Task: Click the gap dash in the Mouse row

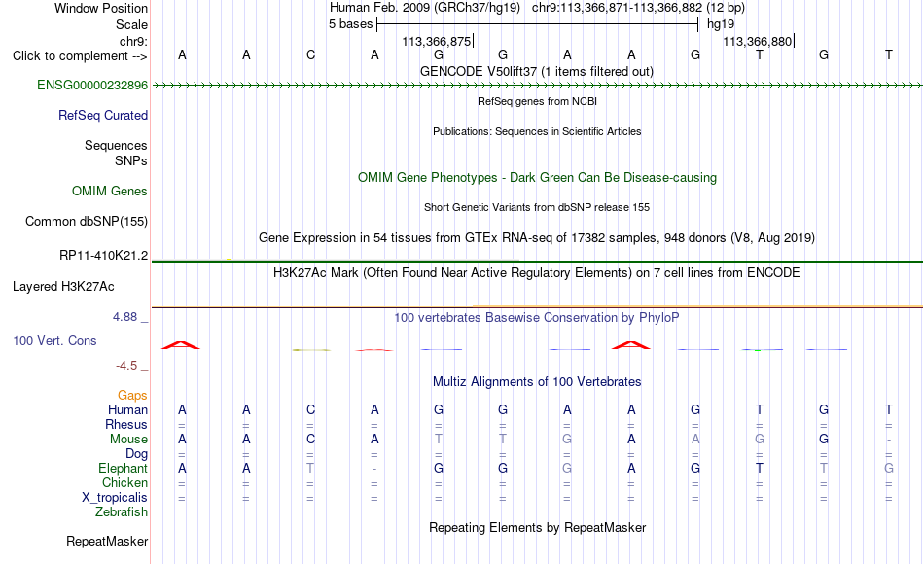Action: click(889, 440)
